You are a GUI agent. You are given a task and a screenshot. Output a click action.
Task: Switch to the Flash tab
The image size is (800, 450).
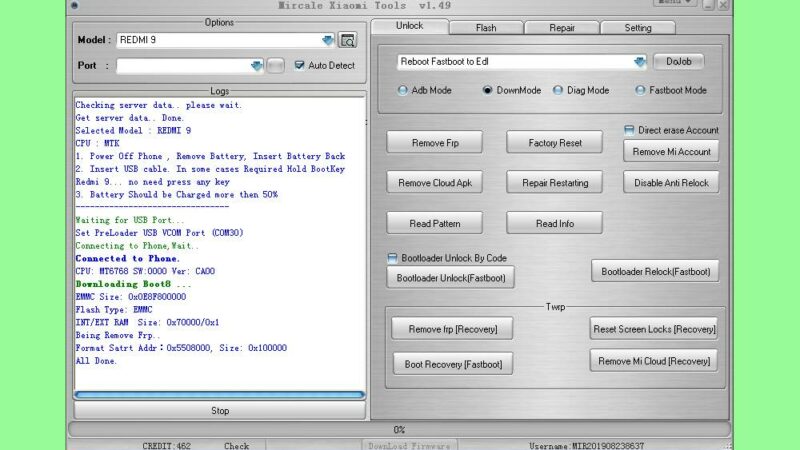tap(486, 28)
